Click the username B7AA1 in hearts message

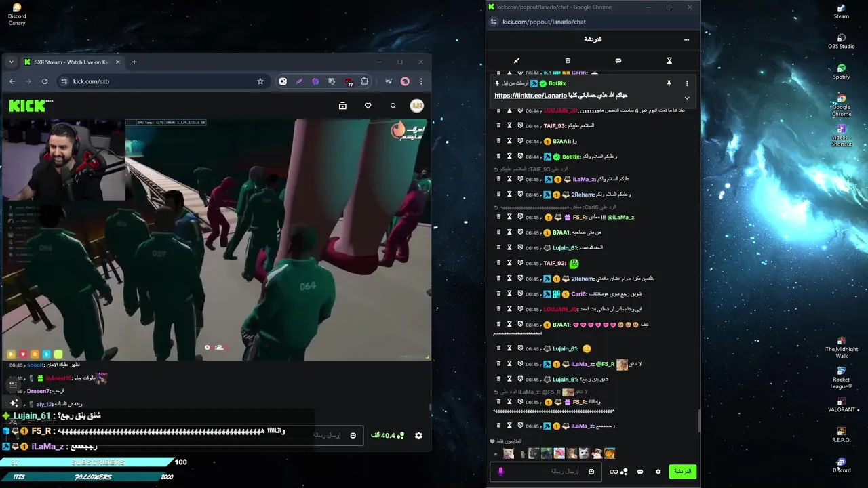tap(561, 325)
